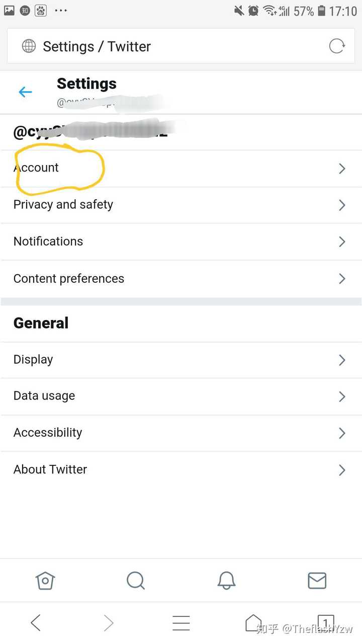Open Account settings
Screen dimensions: 362x644
pyautogui.click(x=36, y=168)
